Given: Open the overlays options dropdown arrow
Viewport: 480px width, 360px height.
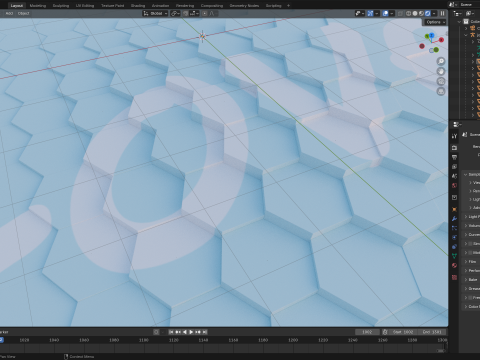Looking at the screenshot, I should coord(392,13).
